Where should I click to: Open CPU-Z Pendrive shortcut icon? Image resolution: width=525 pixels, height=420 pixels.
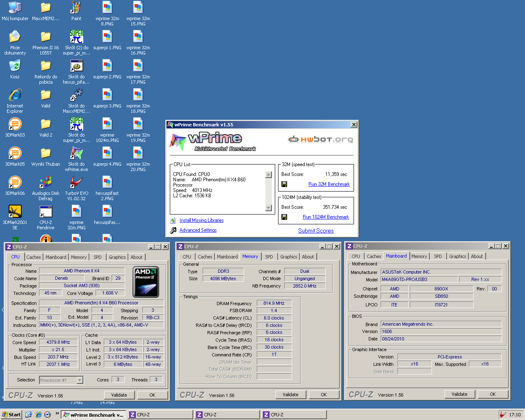tap(46, 211)
